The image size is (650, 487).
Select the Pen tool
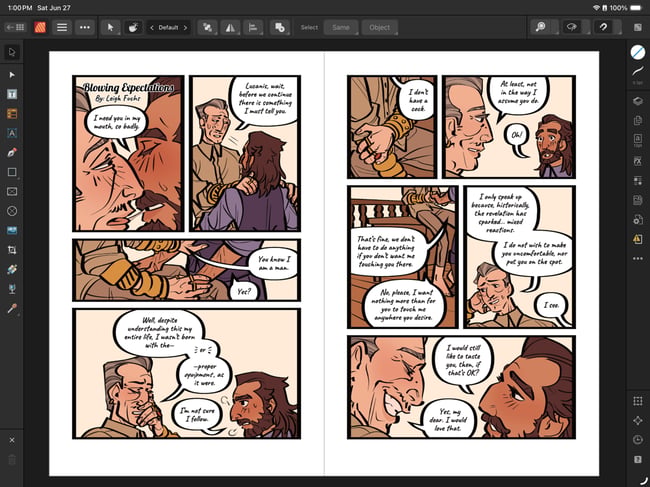pyautogui.click(x=12, y=153)
